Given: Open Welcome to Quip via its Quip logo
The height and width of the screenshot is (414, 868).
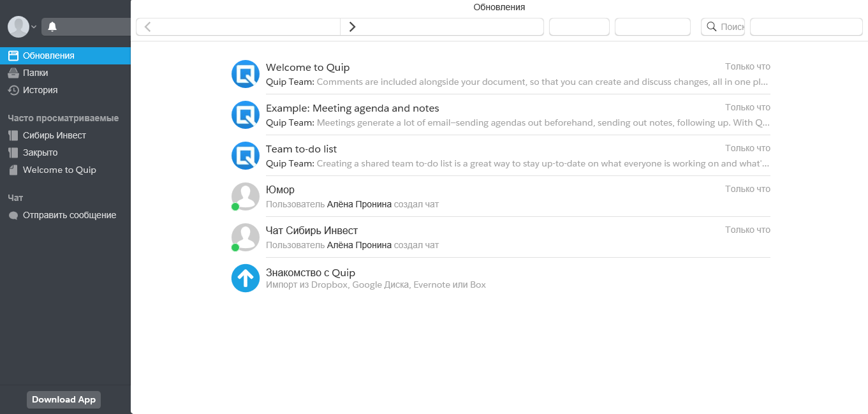Looking at the screenshot, I should tap(246, 74).
